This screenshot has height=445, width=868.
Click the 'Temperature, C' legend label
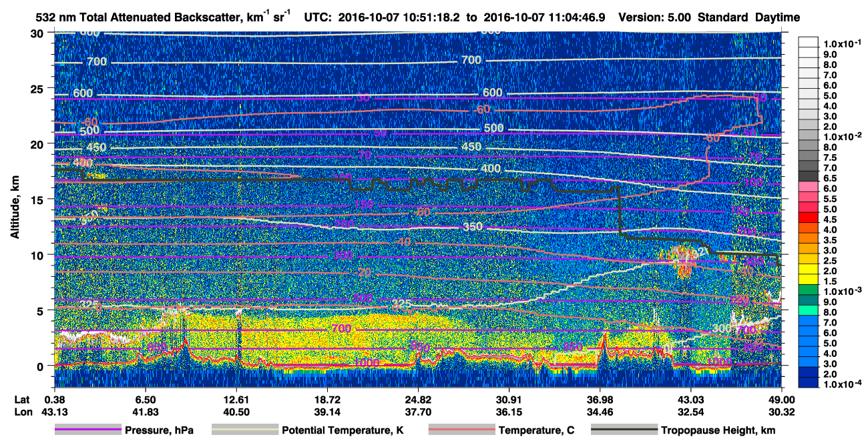(x=535, y=430)
